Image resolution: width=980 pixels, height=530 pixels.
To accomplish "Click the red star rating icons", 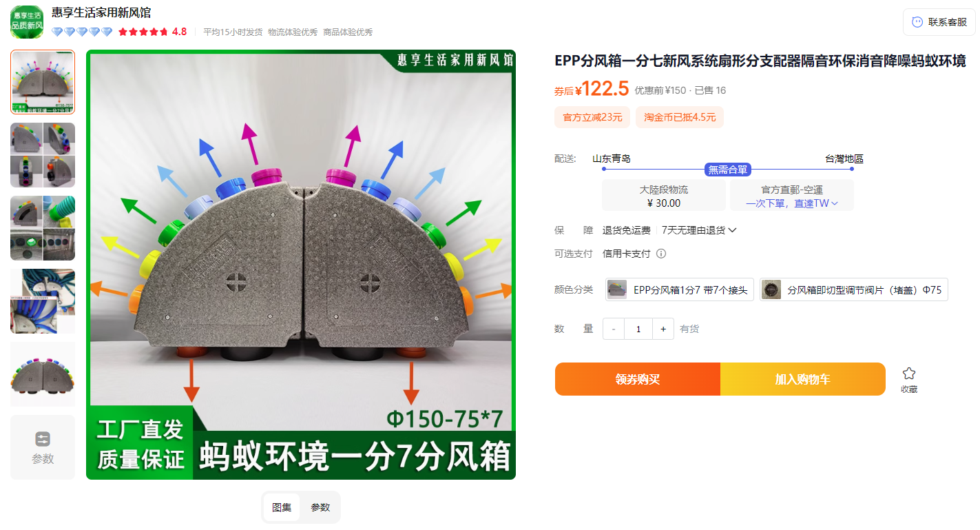I will pyautogui.click(x=143, y=32).
